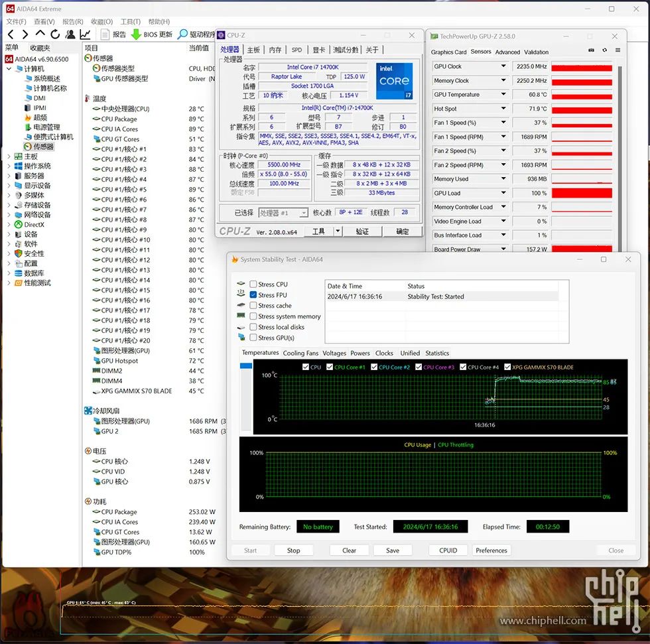Screen dimensions: 650x644
Task: Switch to GPU-Z Advanced tab
Action: [507, 52]
